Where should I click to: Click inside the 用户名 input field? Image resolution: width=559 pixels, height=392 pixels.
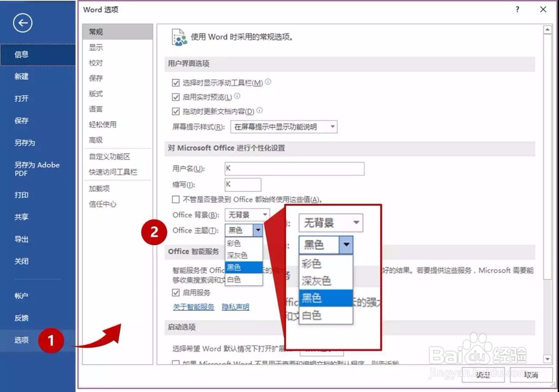pos(294,169)
